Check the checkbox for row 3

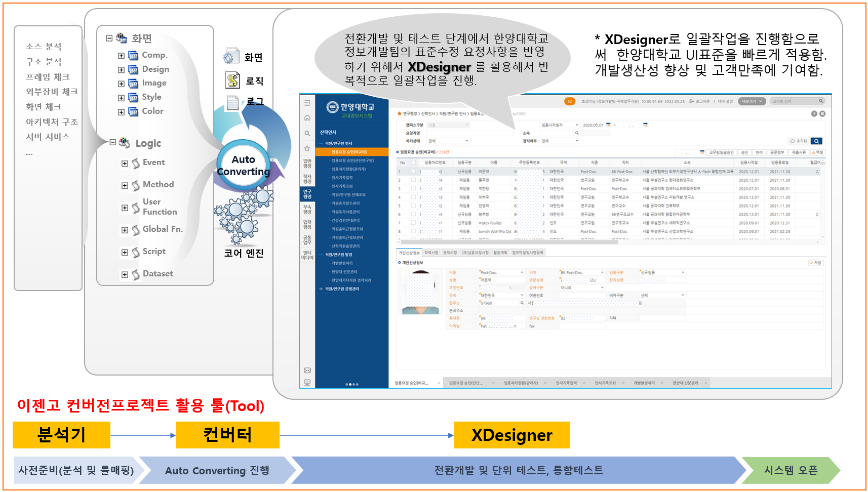point(413,189)
